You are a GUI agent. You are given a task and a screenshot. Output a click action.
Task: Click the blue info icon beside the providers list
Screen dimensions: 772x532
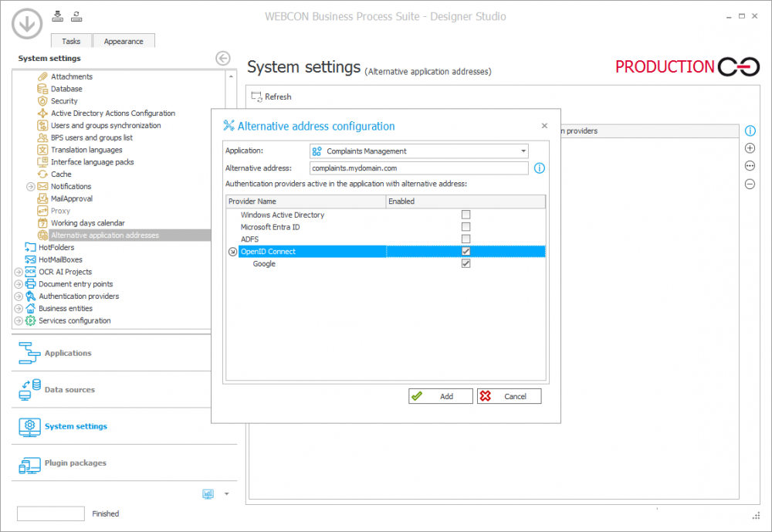(750, 131)
